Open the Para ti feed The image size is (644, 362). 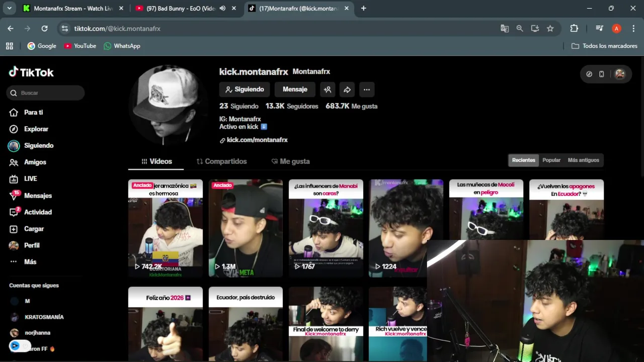click(33, 113)
